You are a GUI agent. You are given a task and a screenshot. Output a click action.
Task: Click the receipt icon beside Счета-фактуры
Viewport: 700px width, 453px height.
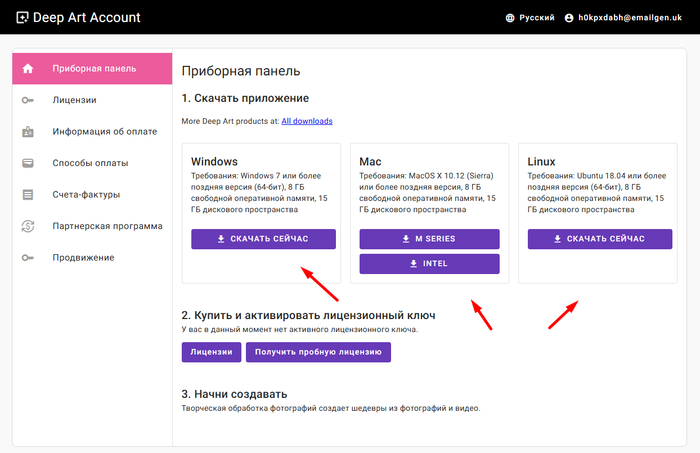(28, 194)
